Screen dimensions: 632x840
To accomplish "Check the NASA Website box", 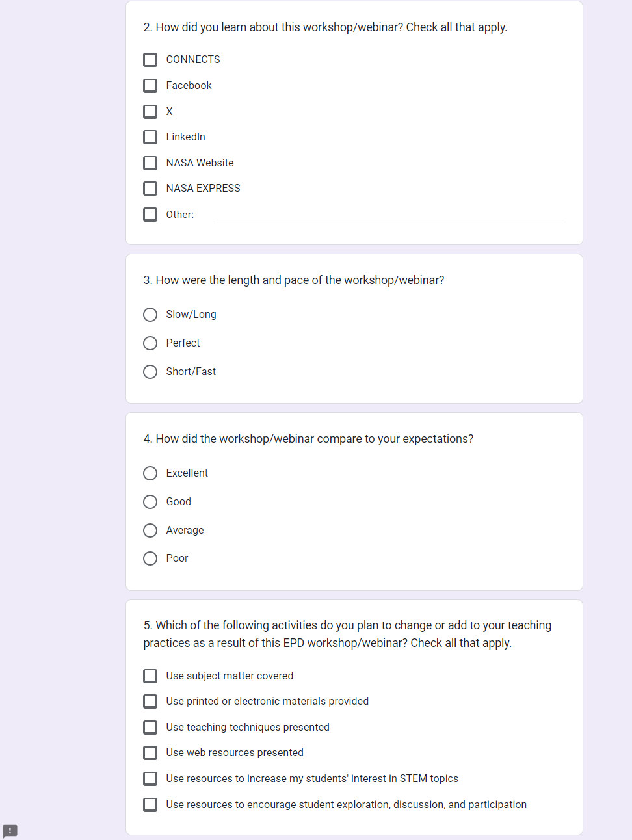I will coord(150,163).
